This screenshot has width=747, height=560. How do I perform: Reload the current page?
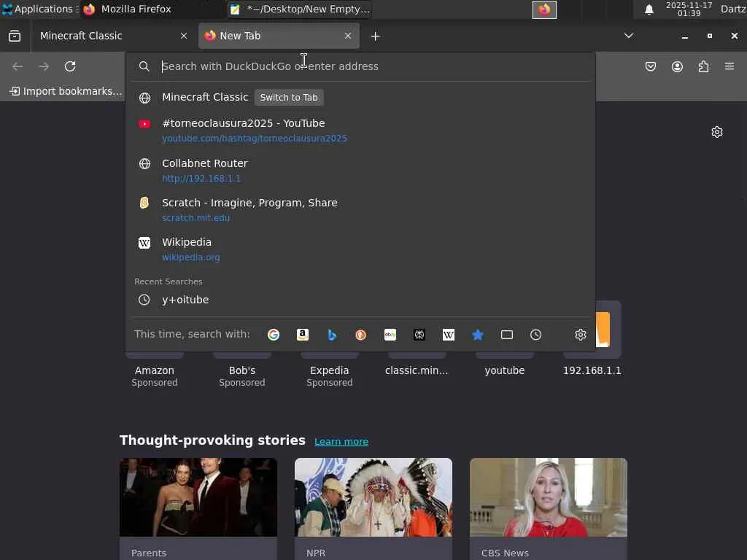click(x=70, y=66)
